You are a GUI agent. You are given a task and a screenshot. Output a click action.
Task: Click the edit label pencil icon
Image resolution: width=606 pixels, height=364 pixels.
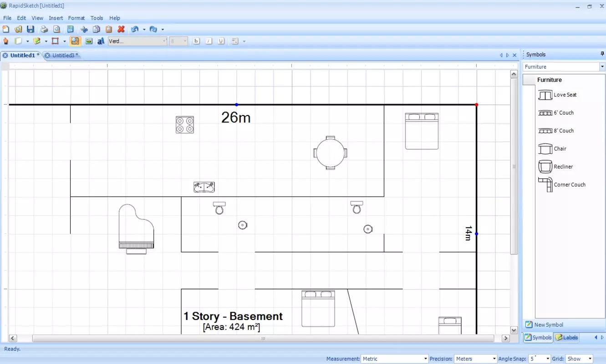pos(37,41)
